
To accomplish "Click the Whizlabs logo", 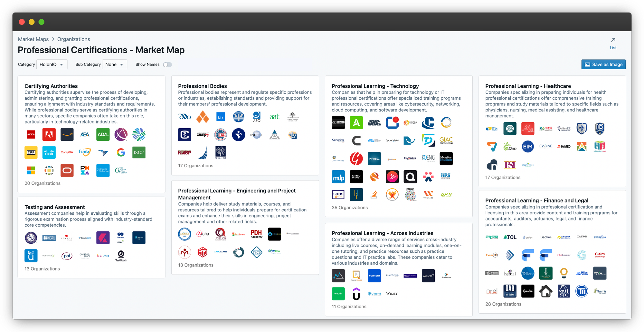I will coord(428,195).
